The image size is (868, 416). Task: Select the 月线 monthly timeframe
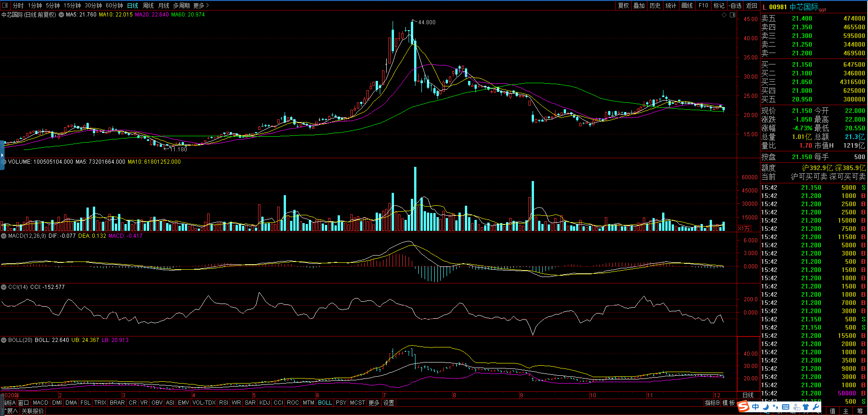(x=164, y=5)
